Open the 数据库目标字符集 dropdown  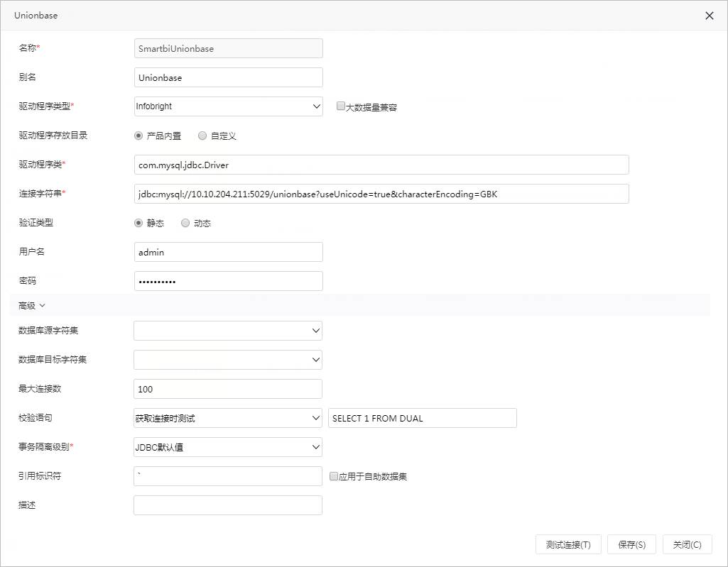coord(228,360)
